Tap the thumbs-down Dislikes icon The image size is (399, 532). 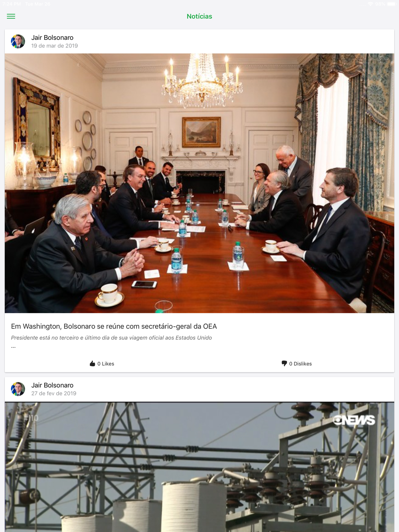pos(284,363)
